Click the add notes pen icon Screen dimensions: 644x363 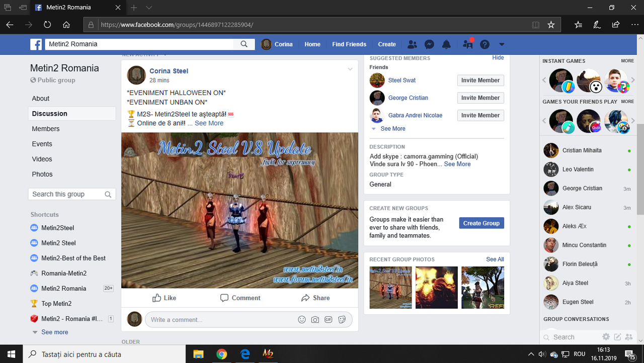597,25
